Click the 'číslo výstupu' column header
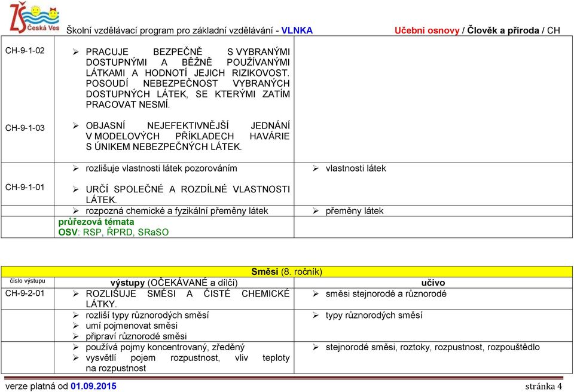The image size is (574, 392). [28, 281]
